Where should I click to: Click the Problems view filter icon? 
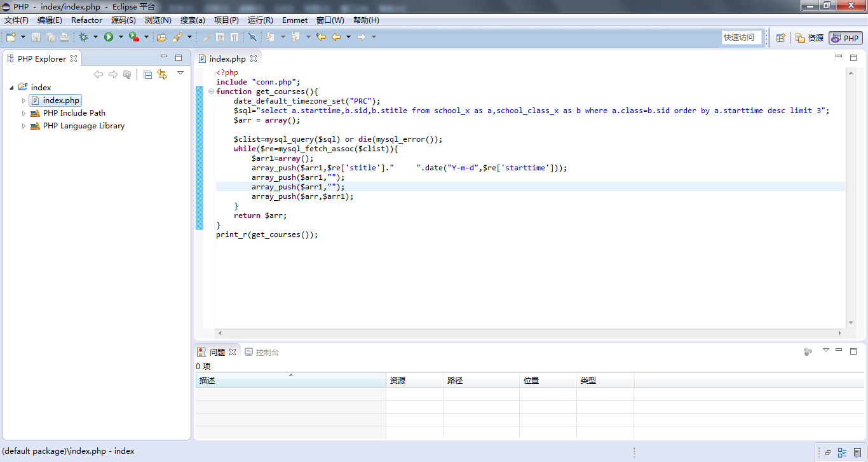coord(807,351)
